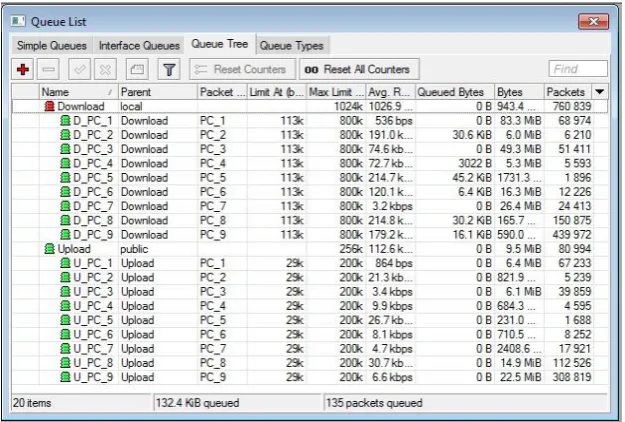The image size is (625, 422).
Task: Open the Queue Types tab
Action: [x=291, y=46]
